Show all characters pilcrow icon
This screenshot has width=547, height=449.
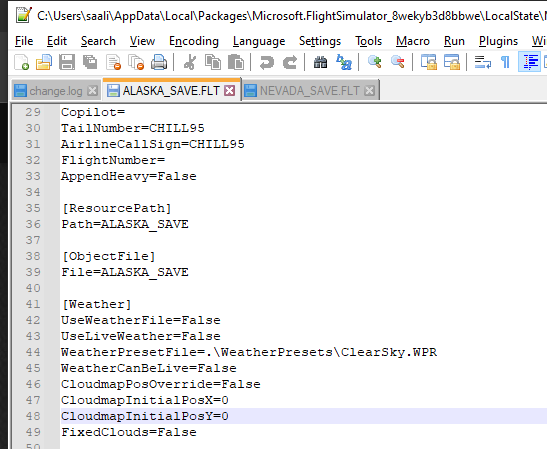pyautogui.click(x=505, y=62)
